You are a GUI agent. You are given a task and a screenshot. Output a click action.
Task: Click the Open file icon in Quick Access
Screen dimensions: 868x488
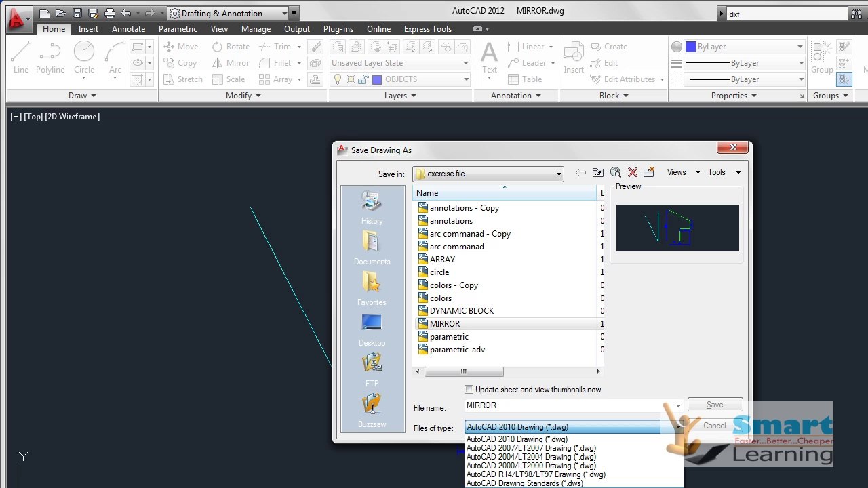[x=61, y=13]
